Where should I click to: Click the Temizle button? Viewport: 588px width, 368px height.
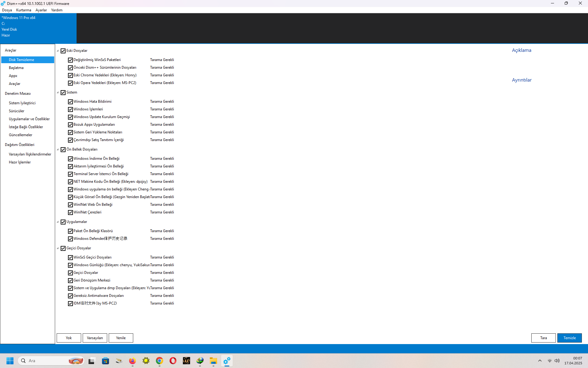569,338
